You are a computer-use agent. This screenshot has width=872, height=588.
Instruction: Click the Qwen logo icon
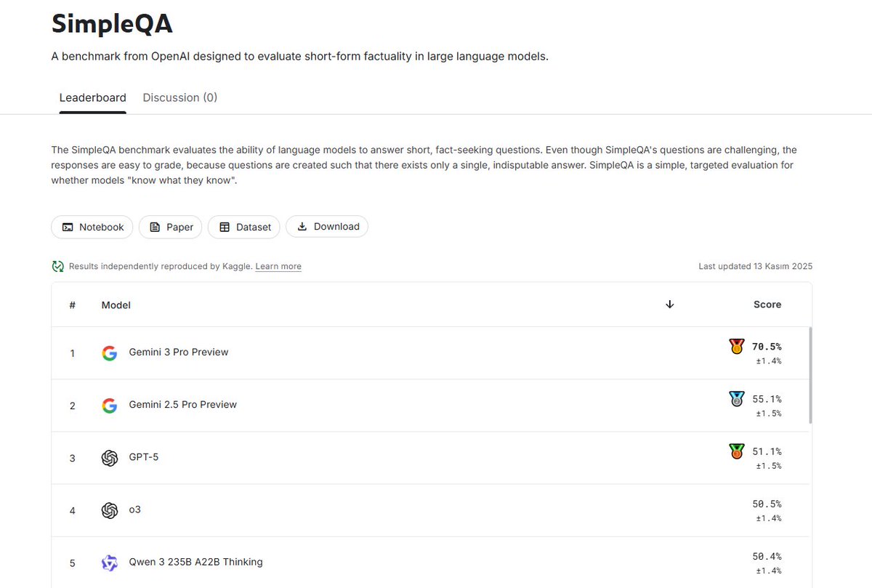click(110, 563)
